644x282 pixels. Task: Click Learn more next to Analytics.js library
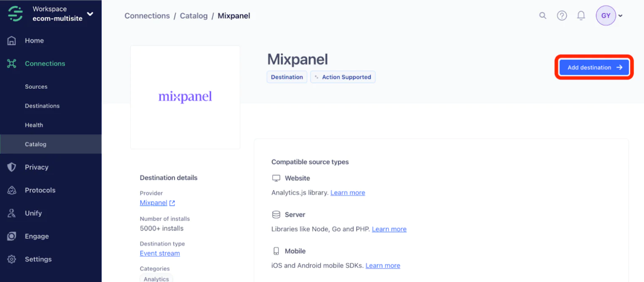[348, 193]
